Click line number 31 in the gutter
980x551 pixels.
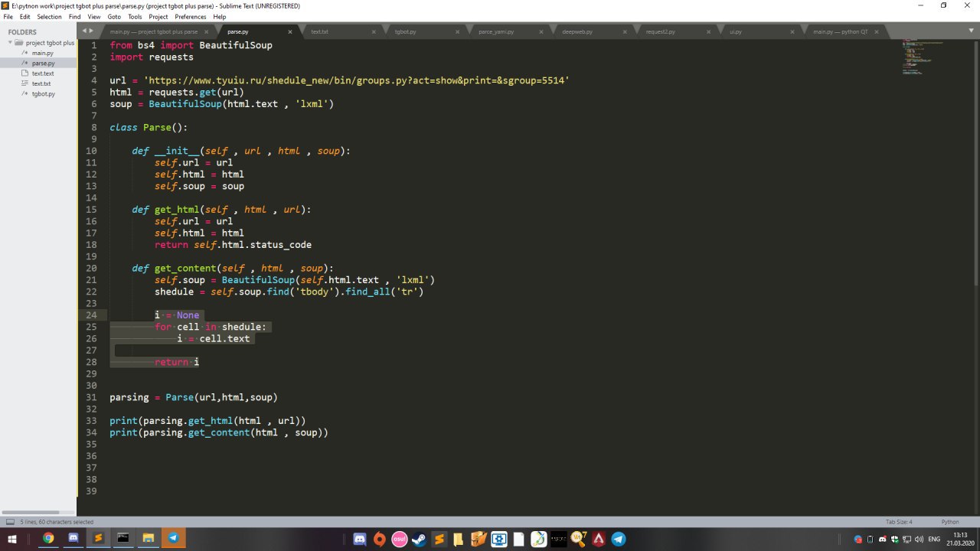coord(92,397)
